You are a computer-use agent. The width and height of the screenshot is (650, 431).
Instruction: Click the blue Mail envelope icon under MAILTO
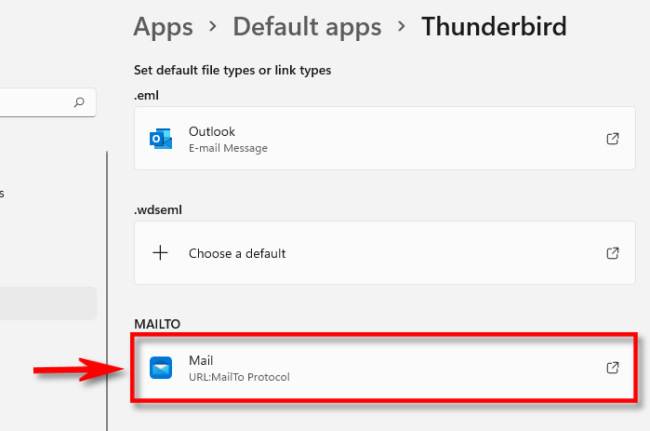pos(160,368)
